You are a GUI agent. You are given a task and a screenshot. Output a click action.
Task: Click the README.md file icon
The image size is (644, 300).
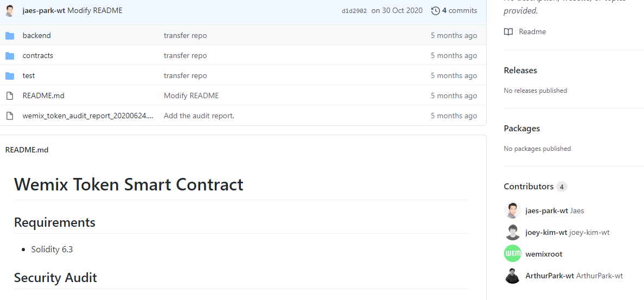pos(10,96)
